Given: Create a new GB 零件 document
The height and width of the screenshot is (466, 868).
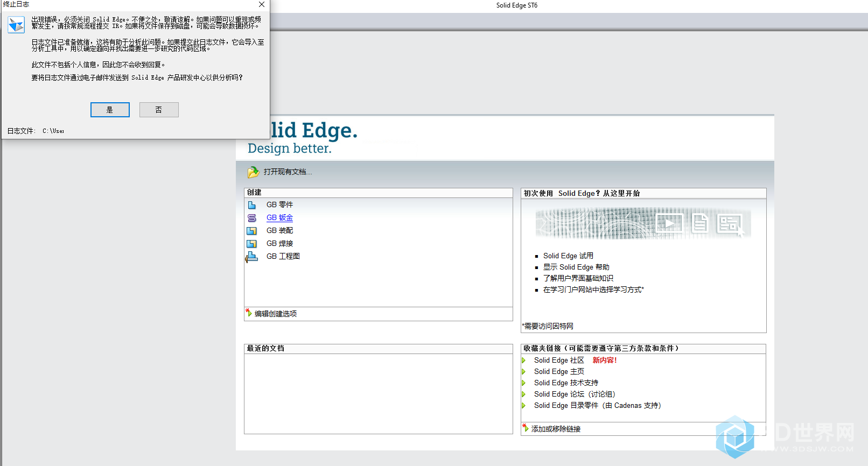Looking at the screenshot, I should 279,204.
